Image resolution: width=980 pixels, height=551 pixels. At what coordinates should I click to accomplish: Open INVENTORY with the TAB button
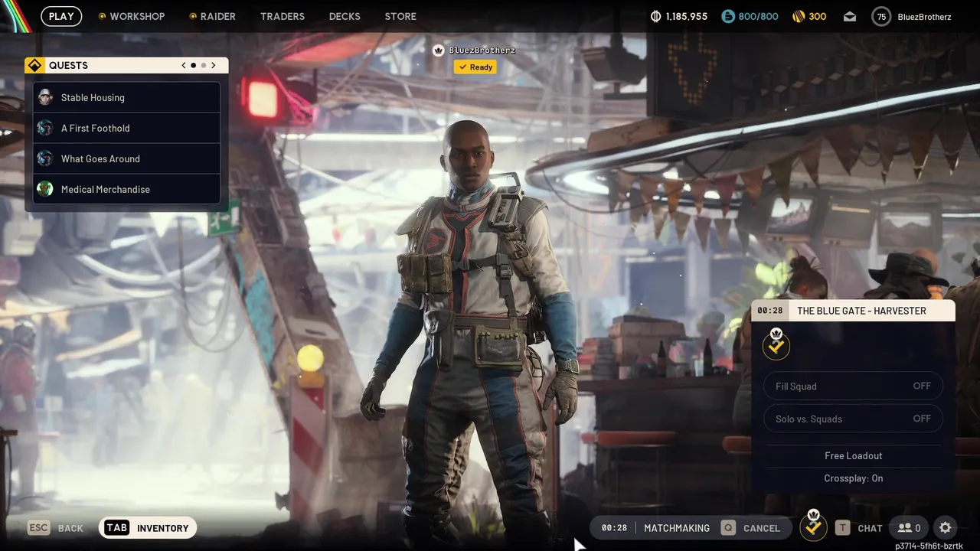tap(148, 528)
